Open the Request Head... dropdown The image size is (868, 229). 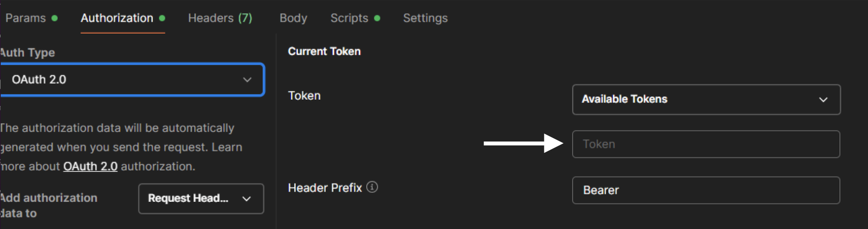(201, 198)
